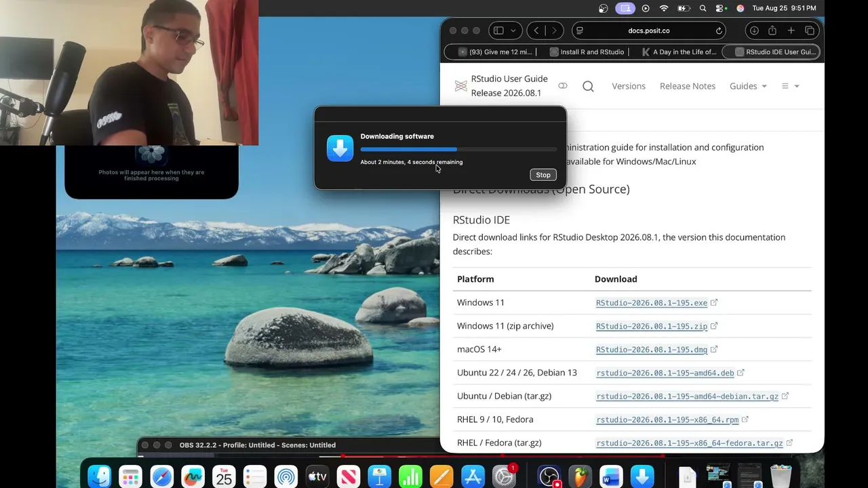Click the 'macOS 14+' platform cell
The image size is (868, 488).
coord(479,349)
